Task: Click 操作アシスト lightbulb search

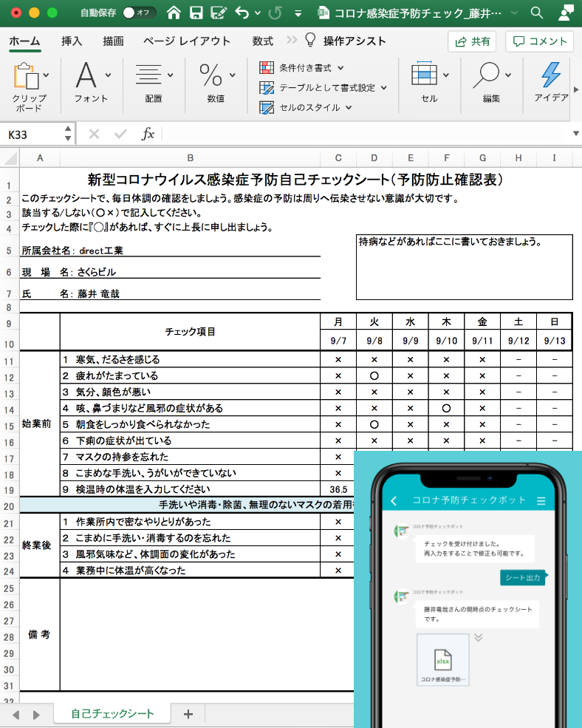Action: (x=346, y=41)
